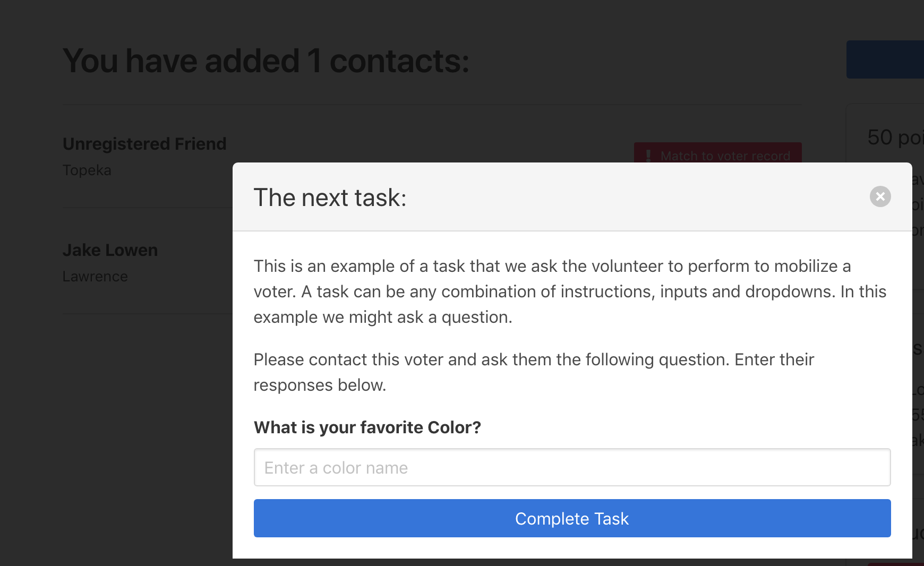Select the contact named Jake Lowen
The width and height of the screenshot is (924, 566).
pos(110,250)
